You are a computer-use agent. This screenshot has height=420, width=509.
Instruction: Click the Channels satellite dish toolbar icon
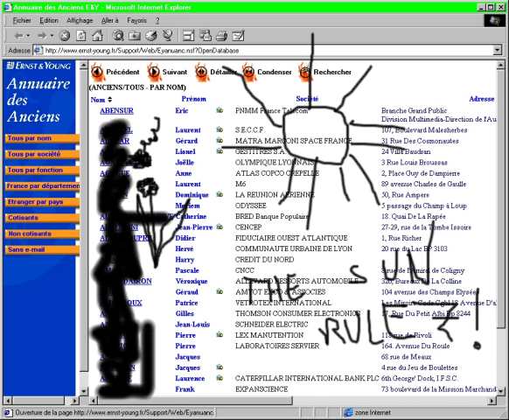tap(167, 35)
